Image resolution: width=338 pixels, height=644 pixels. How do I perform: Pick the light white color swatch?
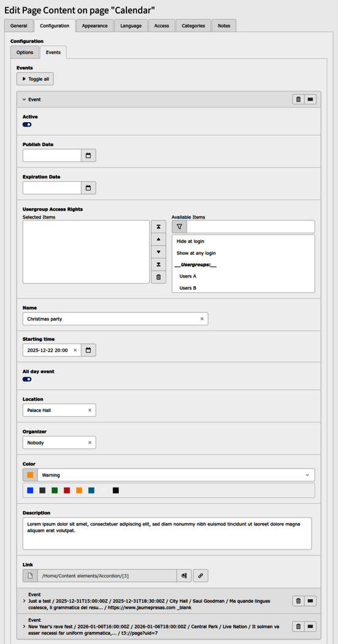pyautogui.click(x=104, y=491)
